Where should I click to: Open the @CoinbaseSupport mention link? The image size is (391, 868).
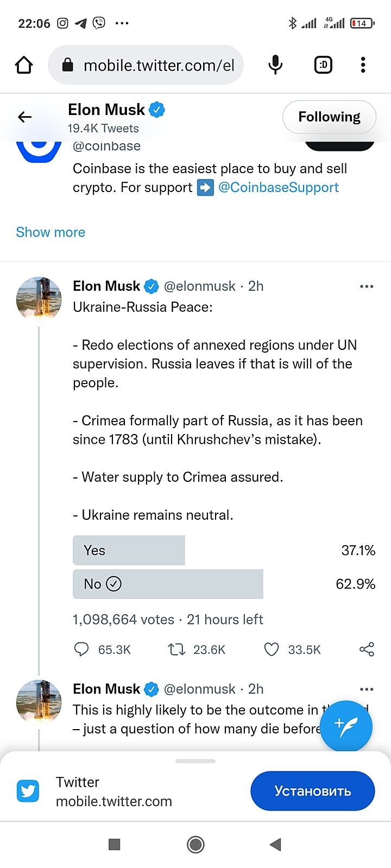tap(278, 188)
